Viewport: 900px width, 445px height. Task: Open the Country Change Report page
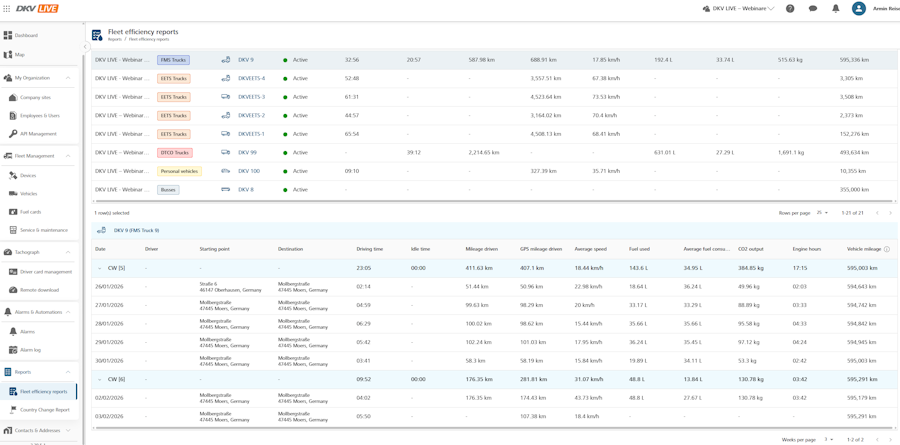44,410
